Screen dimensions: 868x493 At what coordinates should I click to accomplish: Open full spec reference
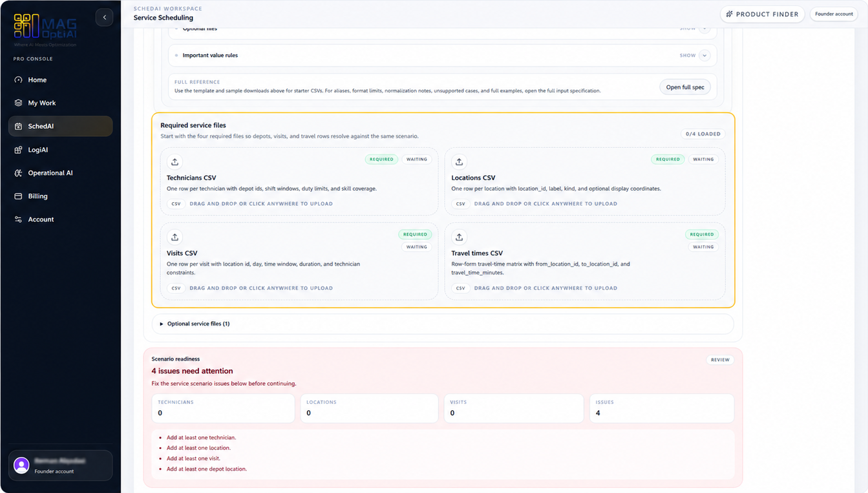pyautogui.click(x=685, y=87)
